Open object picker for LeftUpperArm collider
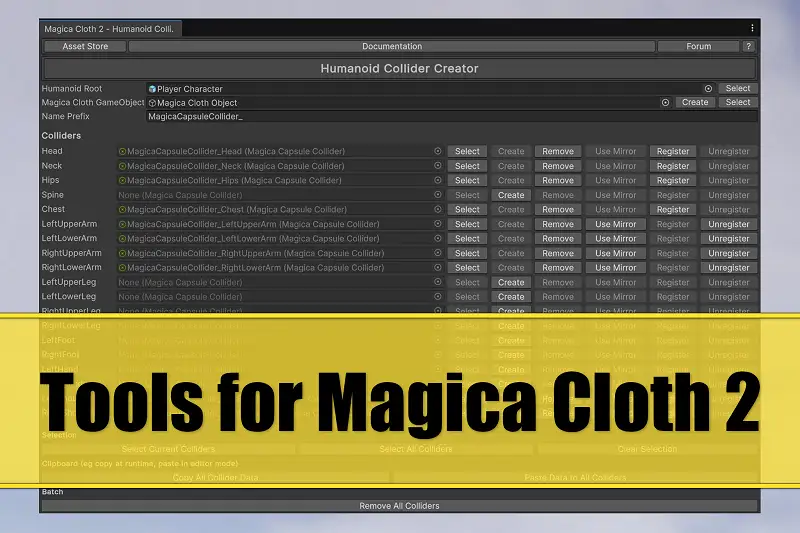 point(437,224)
